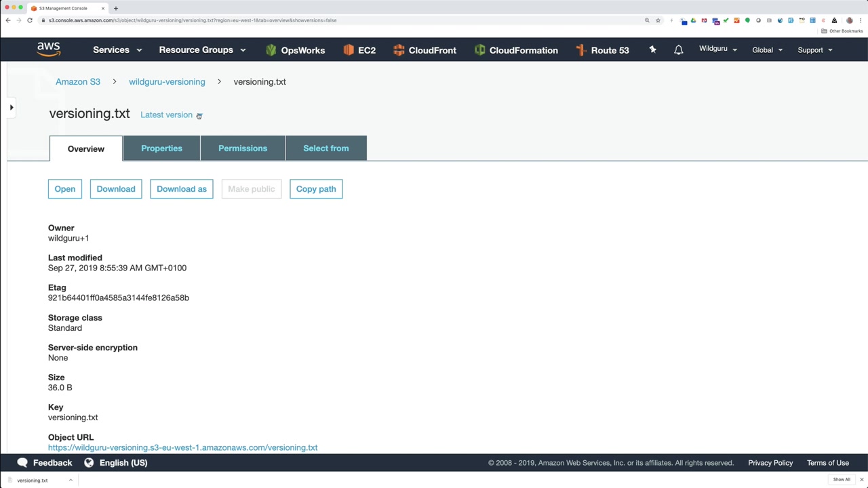The height and width of the screenshot is (488, 868).
Task: Open versioning.txt download item options arrow
Action: tap(71, 480)
